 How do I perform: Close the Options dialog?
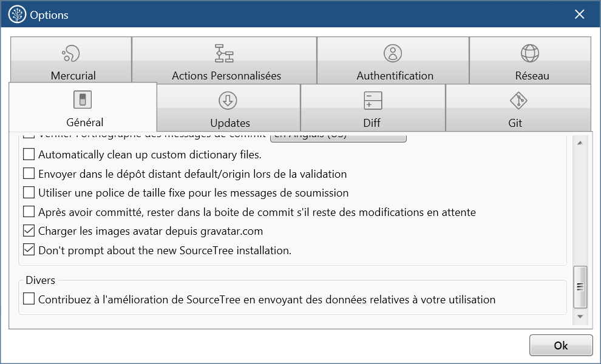[x=579, y=14]
